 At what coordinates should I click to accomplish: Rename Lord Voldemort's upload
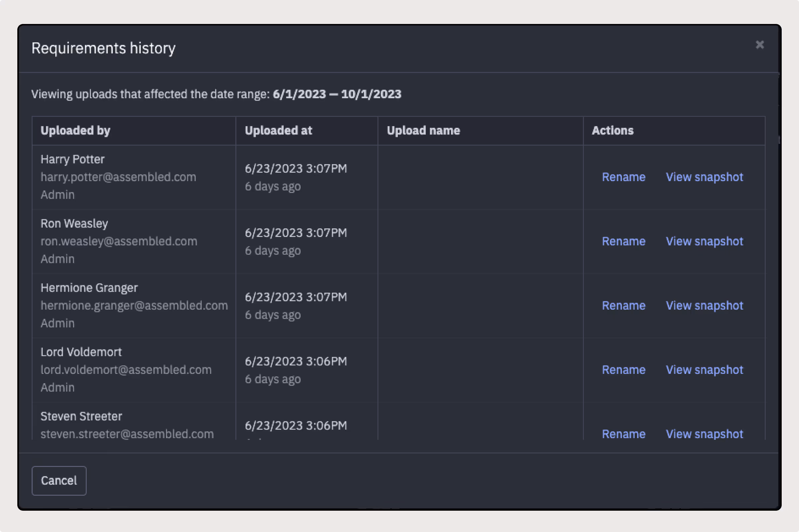click(x=623, y=370)
